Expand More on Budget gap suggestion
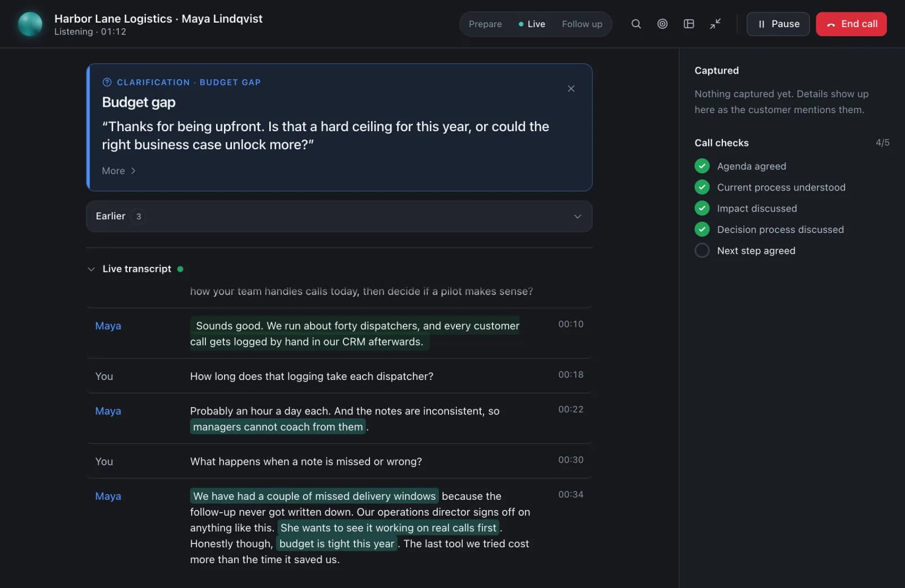This screenshot has width=905, height=588. tap(119, 171)
